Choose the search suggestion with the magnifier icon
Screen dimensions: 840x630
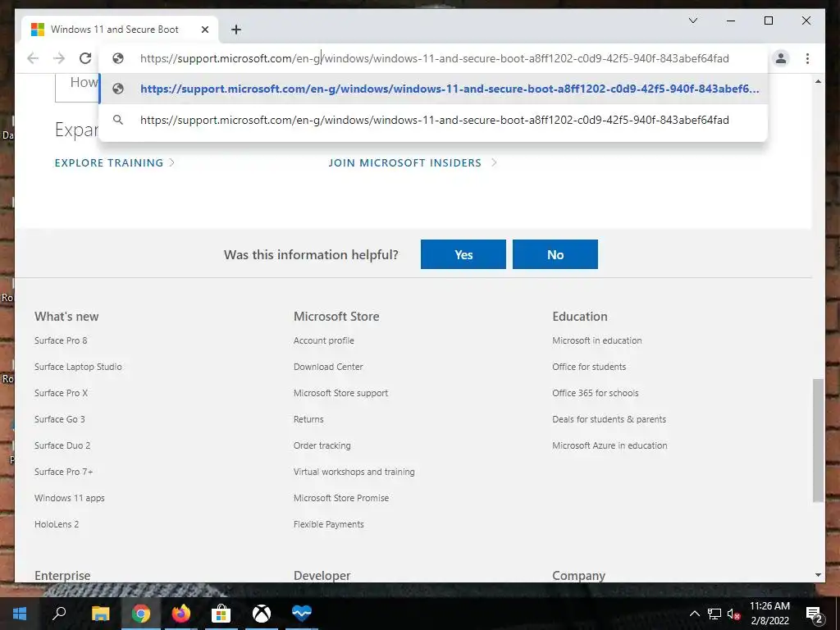[x=433, y=120]
